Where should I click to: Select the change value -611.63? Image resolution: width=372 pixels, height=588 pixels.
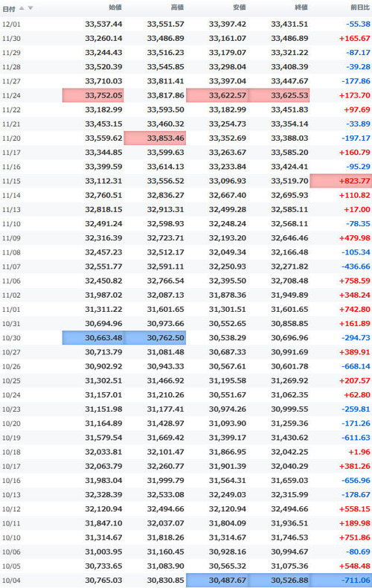356,438
